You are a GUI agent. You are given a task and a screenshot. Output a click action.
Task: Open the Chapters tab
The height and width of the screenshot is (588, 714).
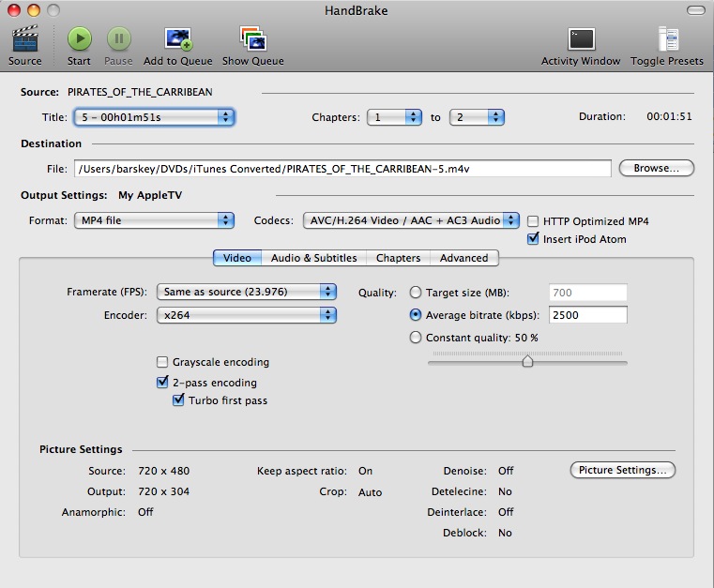(398, 258)
